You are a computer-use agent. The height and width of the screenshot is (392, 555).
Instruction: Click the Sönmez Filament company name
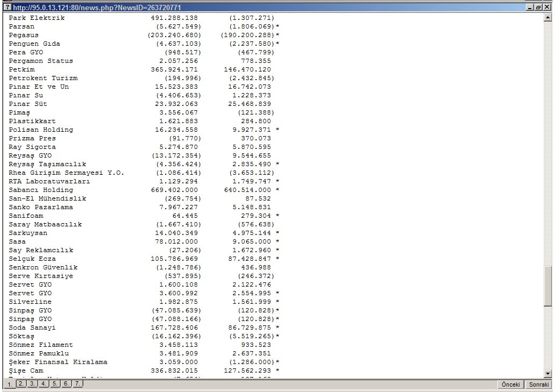click(x=41, y=345)
